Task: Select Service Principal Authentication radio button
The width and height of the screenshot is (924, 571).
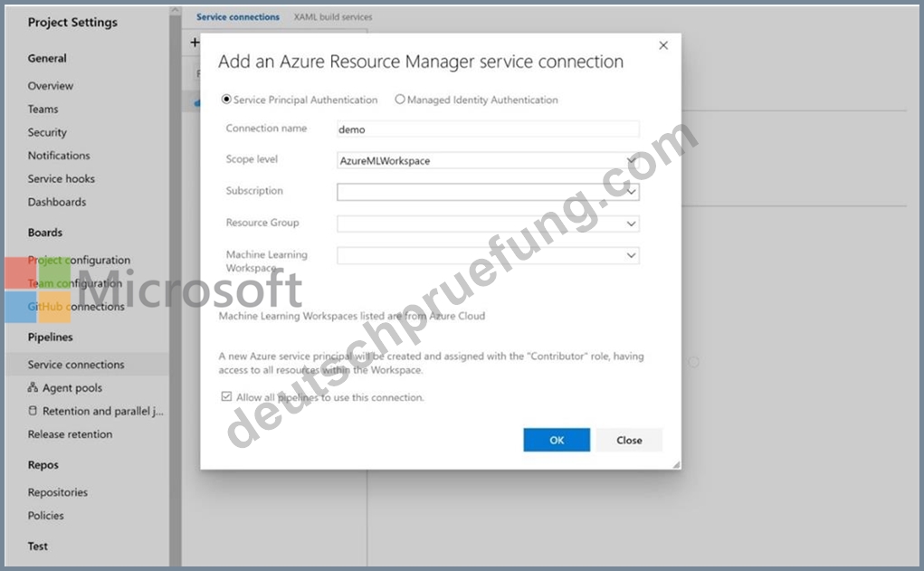Action: click(225, 100)
